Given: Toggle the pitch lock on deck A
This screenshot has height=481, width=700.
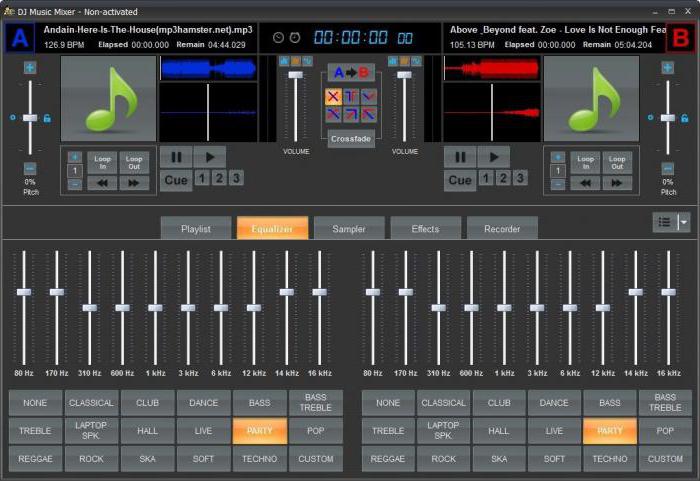Looking at the screenshot, I should (x=47, y=118).
